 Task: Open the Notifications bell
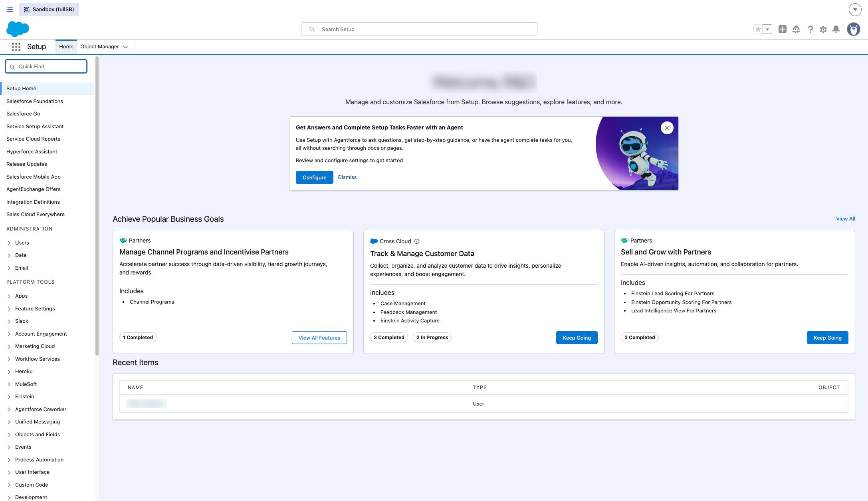[836, 29]
